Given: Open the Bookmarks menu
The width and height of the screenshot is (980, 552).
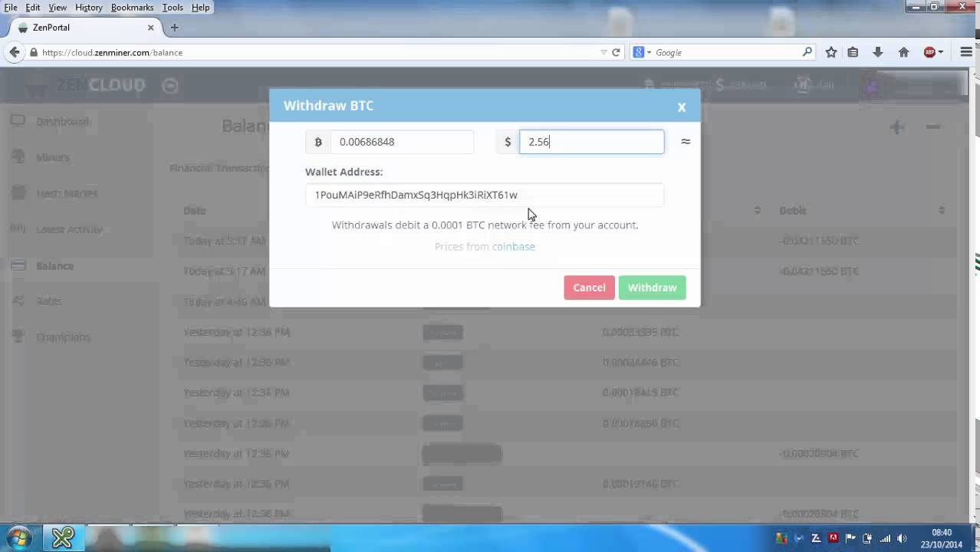Looking at the screenshot, I should click(132, 7).
